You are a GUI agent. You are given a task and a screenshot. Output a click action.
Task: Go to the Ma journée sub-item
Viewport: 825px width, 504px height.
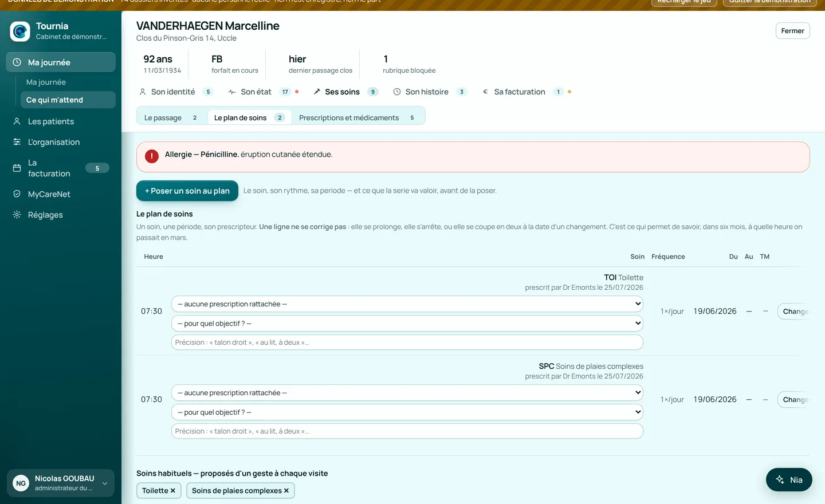click(46, 82)
